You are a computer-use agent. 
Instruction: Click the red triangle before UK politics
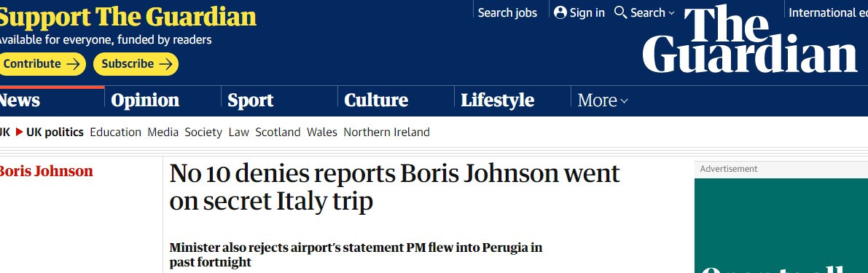click(20, 132)
